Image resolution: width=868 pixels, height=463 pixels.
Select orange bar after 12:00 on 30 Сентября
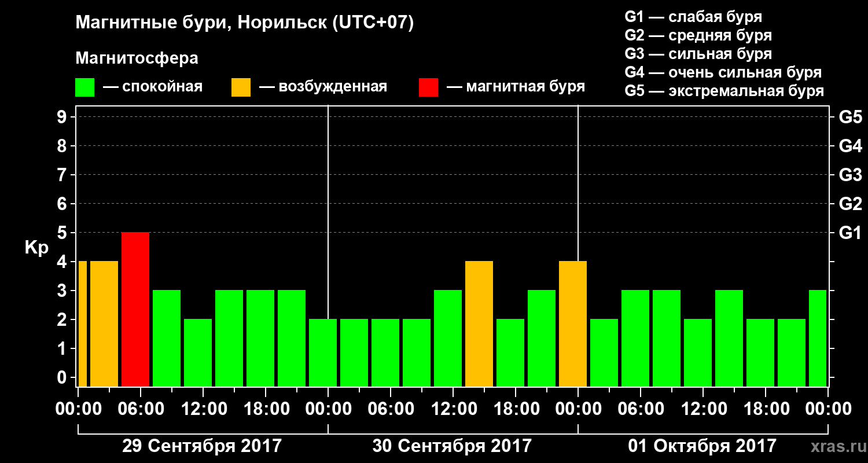pos(479,324)
